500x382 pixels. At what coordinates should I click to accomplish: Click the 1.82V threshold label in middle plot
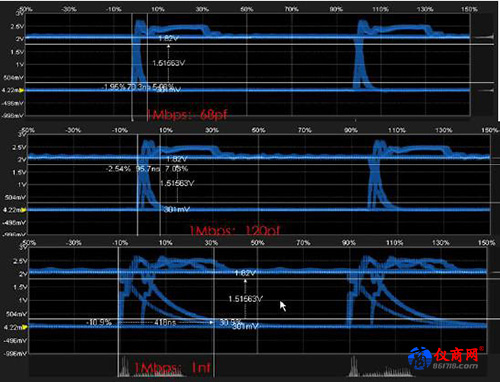pyautogui.click(x=177, y=159)
